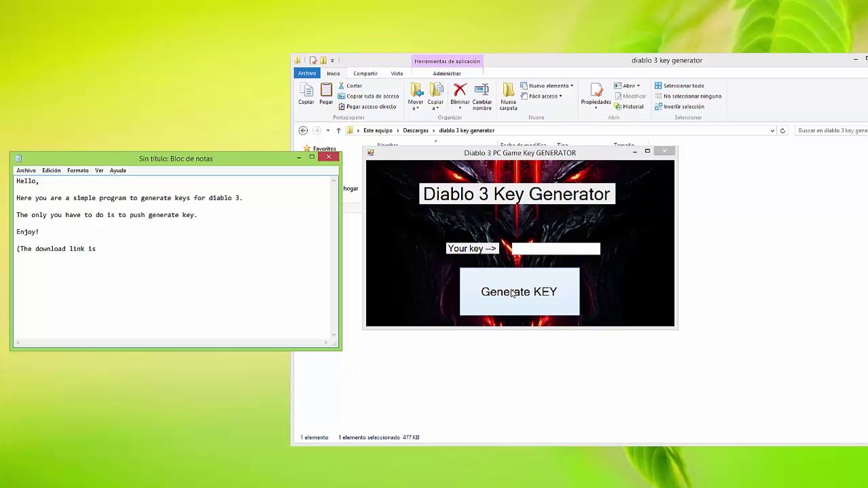Click "1 elemento seleccionado 477 KB" status text
The width and height of the screenshot is (868, 488).
pos(379,437)
